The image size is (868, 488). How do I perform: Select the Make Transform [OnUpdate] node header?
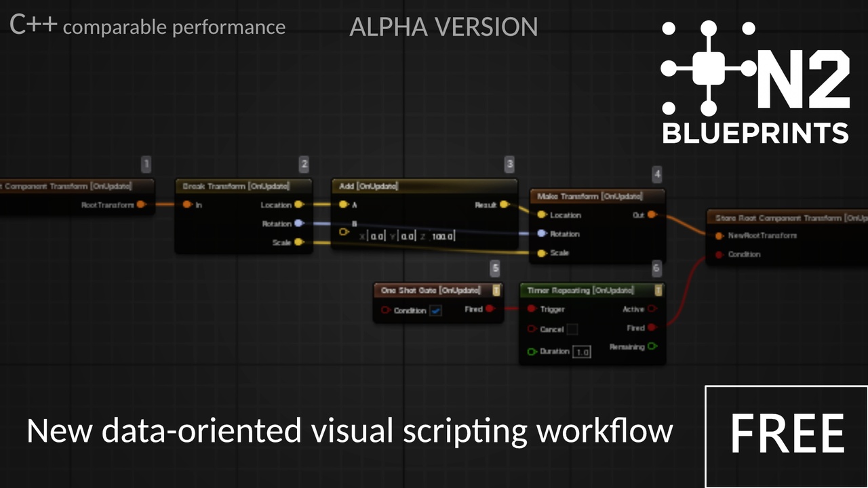click(597, 197)
